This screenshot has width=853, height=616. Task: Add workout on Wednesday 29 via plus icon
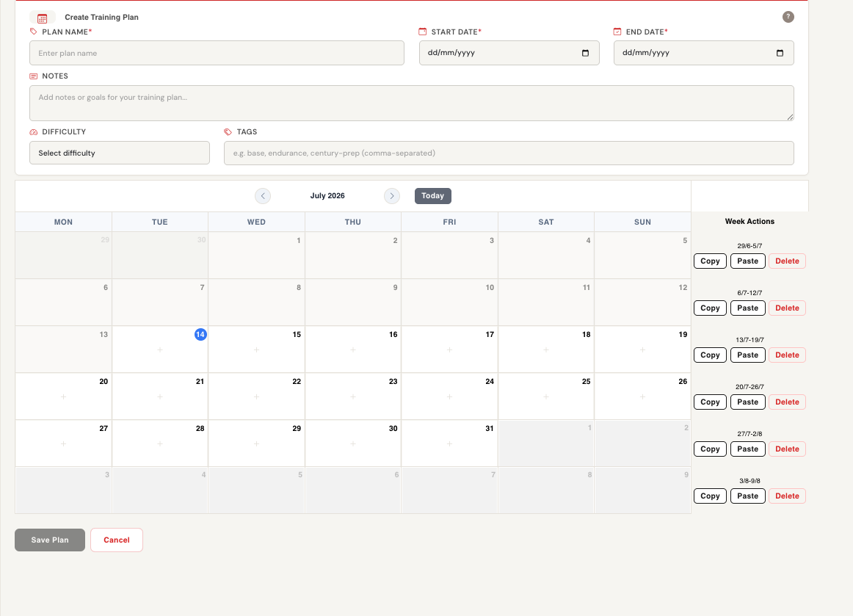click(256, 444)
